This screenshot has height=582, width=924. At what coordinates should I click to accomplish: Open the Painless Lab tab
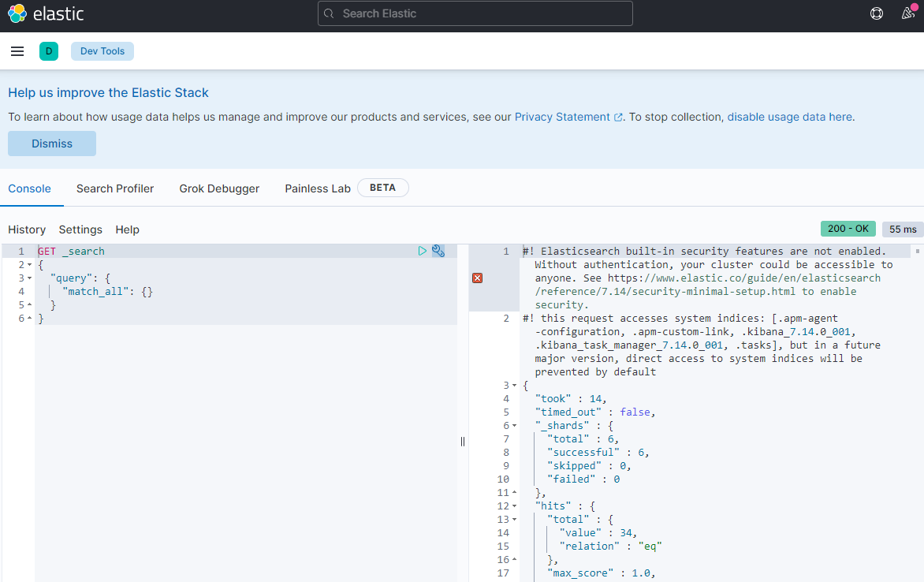click(x=318, y=188)
